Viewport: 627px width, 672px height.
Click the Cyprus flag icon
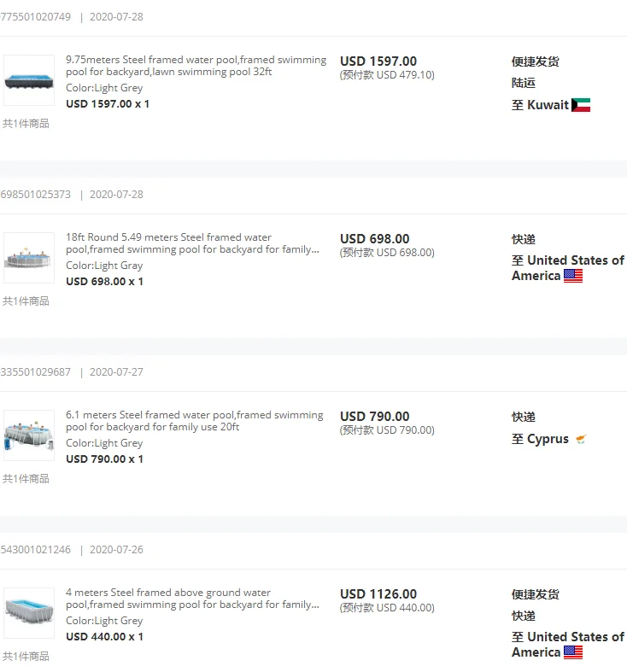[x=581, y=440]
